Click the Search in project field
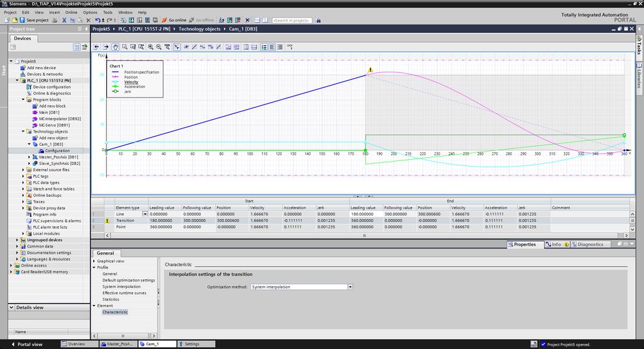This screenshot has width=644, height=349. (x=292, y=20)
